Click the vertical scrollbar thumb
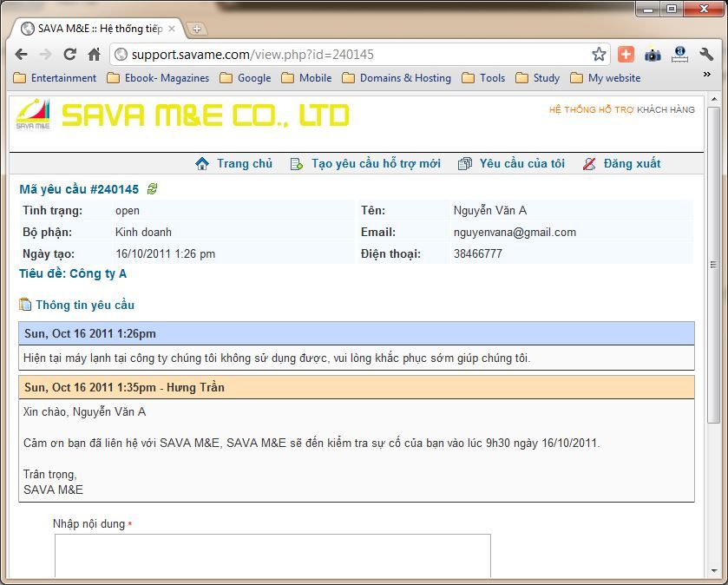Viewport: 728px width, 585px height. click(713, 265)
